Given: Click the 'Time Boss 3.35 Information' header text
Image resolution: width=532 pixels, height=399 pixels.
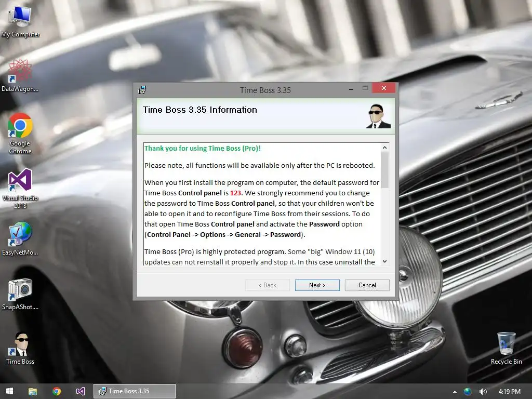Looking at the screenshot, I should click(x=200, y=110).
